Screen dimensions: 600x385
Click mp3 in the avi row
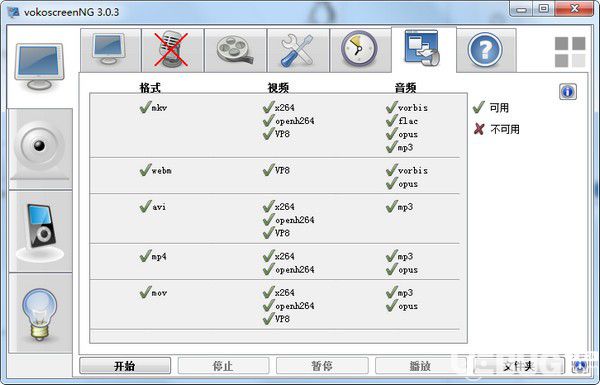(399, 207)
